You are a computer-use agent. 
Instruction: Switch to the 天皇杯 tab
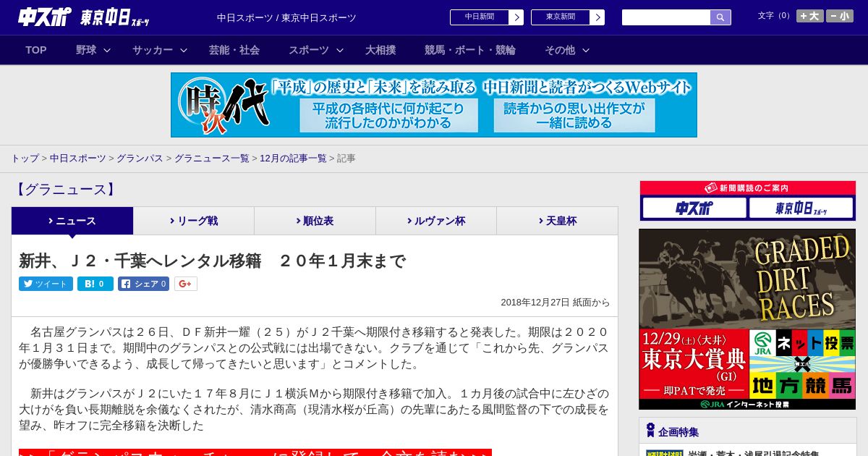(x=557, y=221)
